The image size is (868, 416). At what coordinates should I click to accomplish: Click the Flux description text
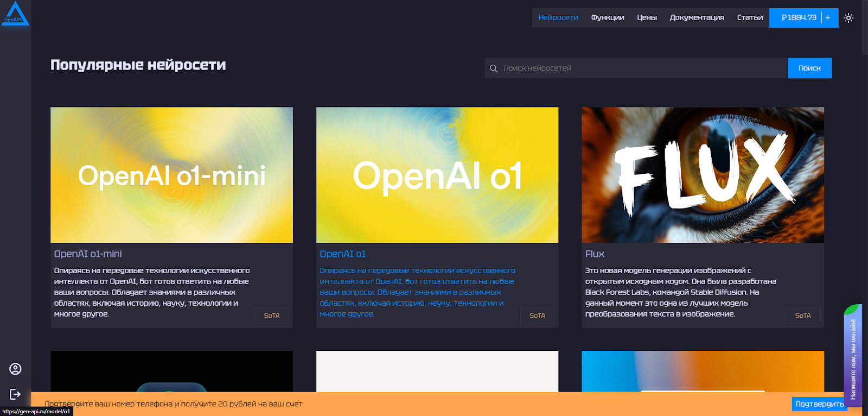(x=681, y=292)
